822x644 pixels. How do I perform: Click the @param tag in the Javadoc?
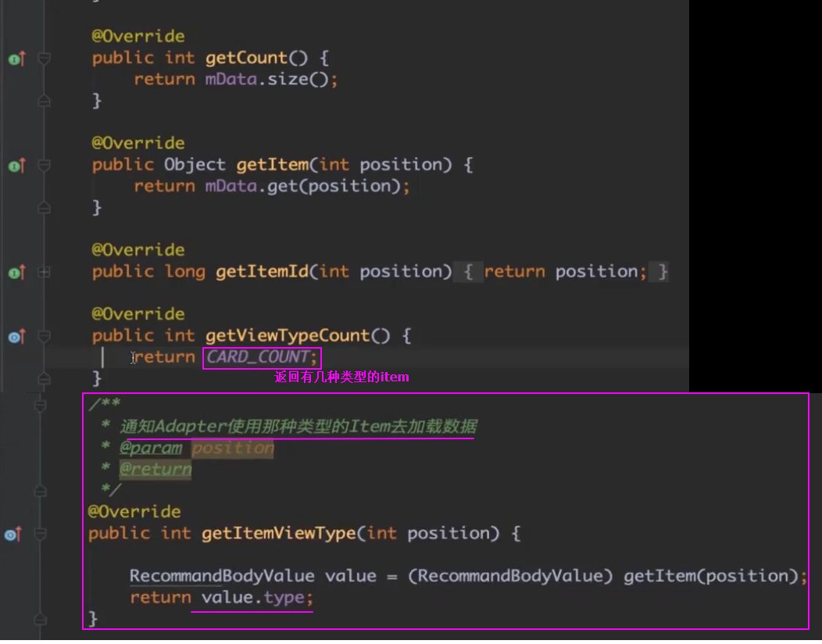(151, 448)
